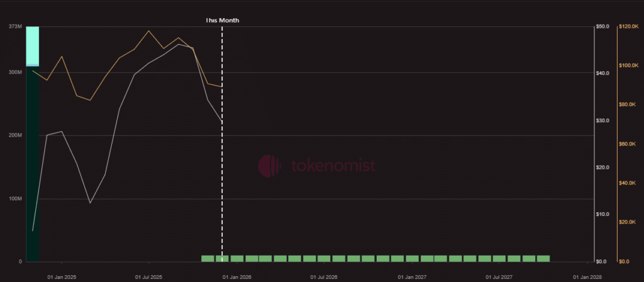Viewport: 644px width, 282px height.
Task: Click the highest peak of the orange line
Action: pyautogui.click(x=148, y=31)
